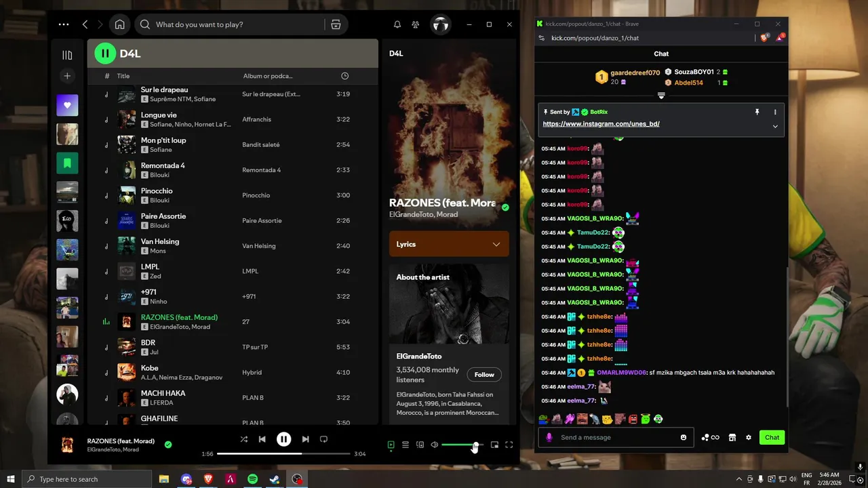Sort by the Title column header

pyautogui.click(x=123, y=76)
